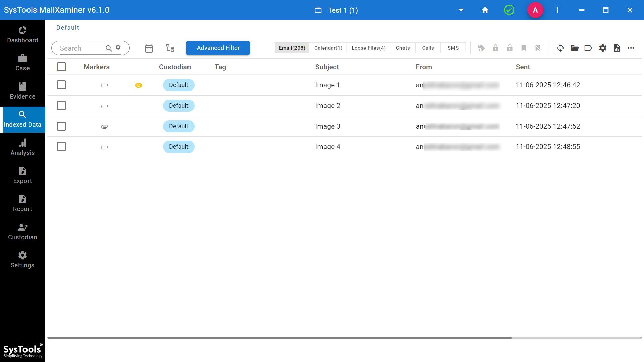Check the Image 1 row checkbox
Image resolution: width=644 pixels, height=362 pixels.
[x=61, y=85]
